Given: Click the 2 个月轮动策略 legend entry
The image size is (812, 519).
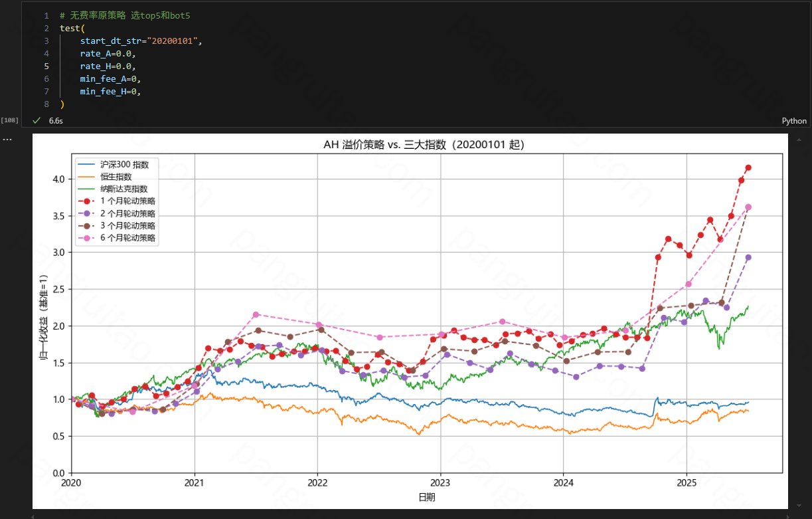Looking at the screenshot, I should (116, 213).
